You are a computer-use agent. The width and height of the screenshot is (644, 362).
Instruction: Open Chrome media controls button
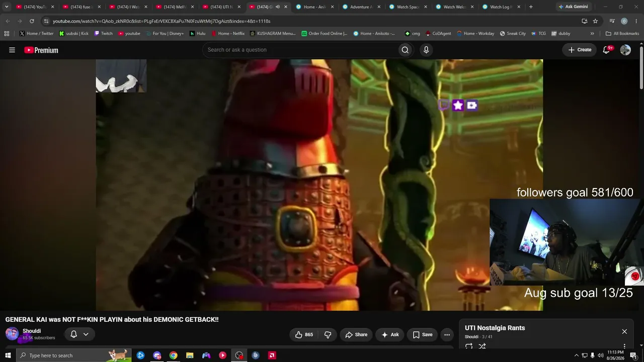(x=612, y=21)
